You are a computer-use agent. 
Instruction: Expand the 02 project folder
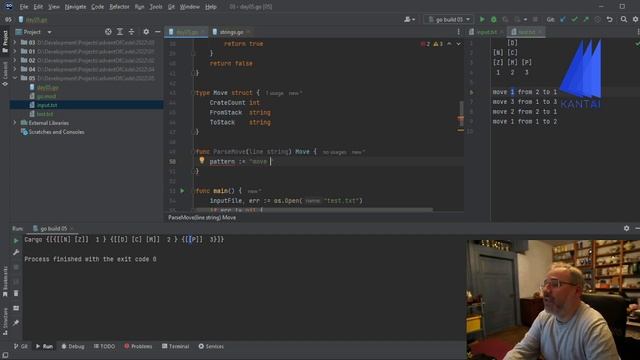[15, 60]
